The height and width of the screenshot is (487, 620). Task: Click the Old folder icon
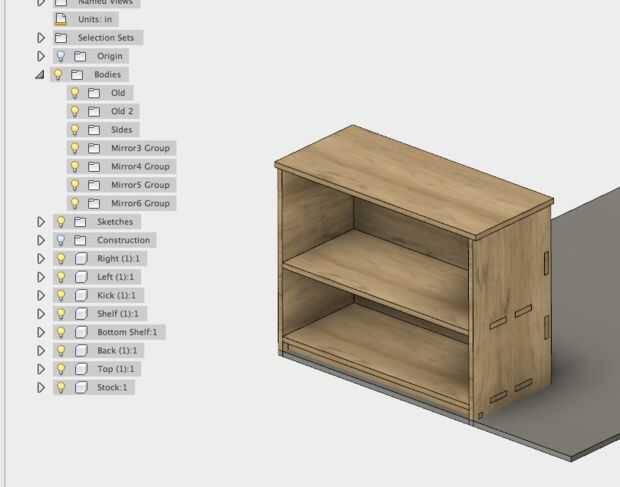pos(94,93)
